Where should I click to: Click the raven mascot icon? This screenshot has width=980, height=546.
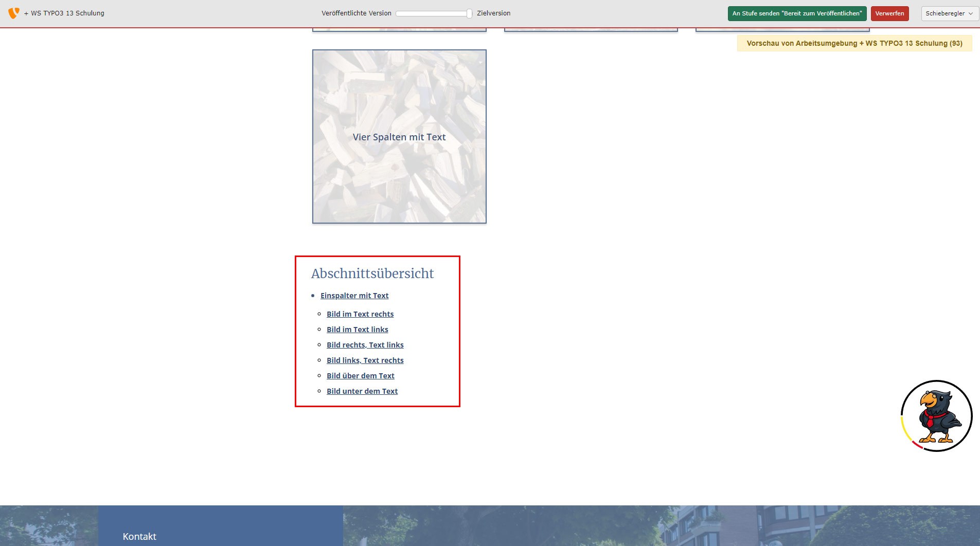(936, 416)
